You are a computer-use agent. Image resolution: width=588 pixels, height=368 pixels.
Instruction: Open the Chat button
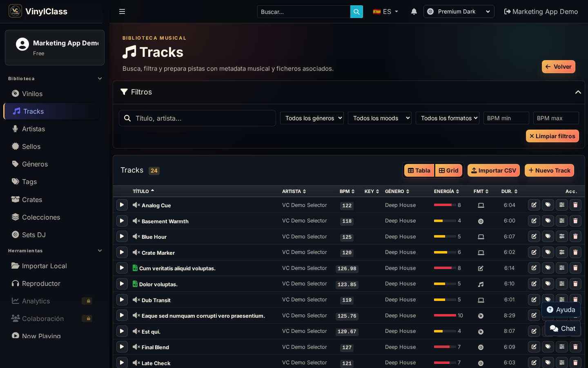(x=563, y=328)
